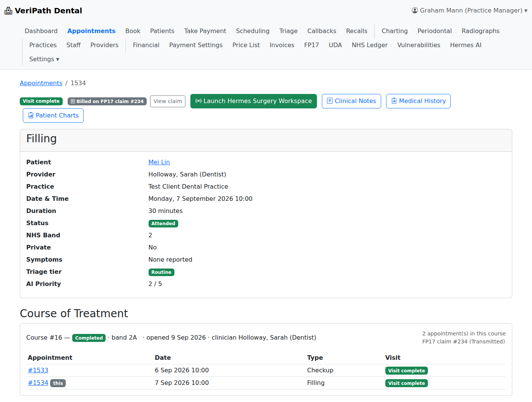This screenshot has width=532, height=402.
Task: Click the document icon in Medical History button
Action: click(x=394, y=101)
